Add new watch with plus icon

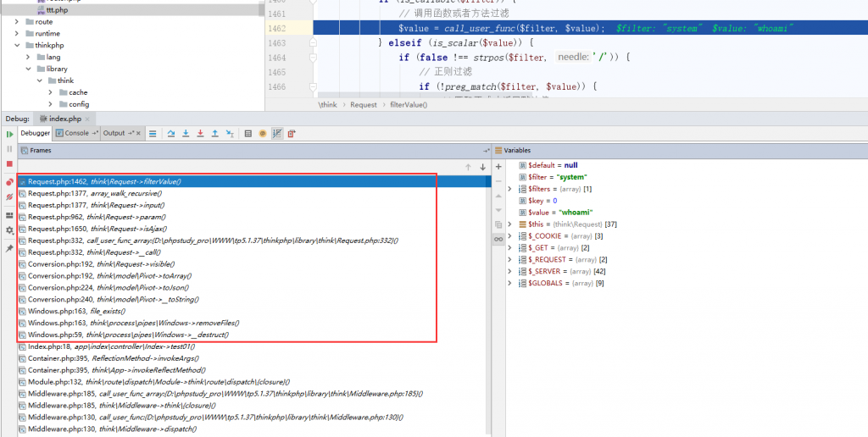click(x=498, y=167)
